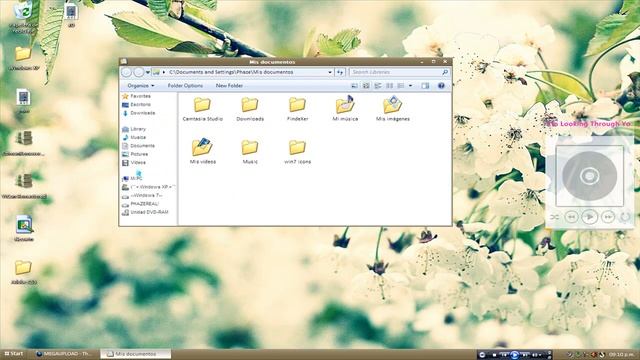
Task: Open the Findeker folder
Action: pos(297,109)
